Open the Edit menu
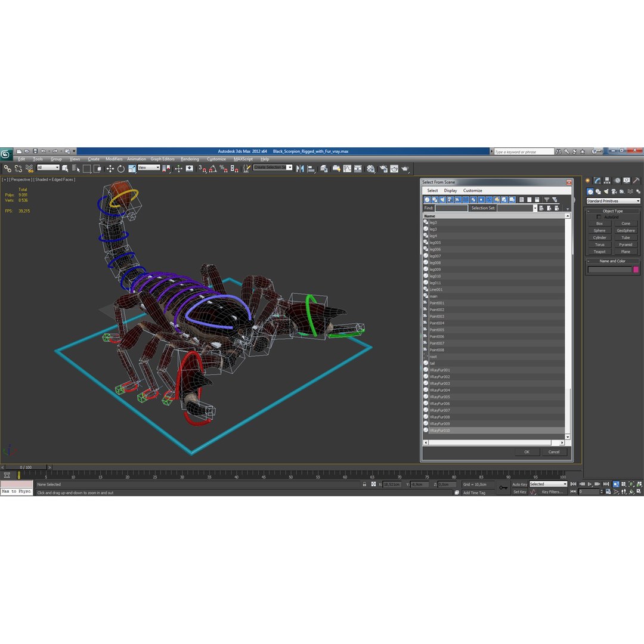 [x=21, y=159]
